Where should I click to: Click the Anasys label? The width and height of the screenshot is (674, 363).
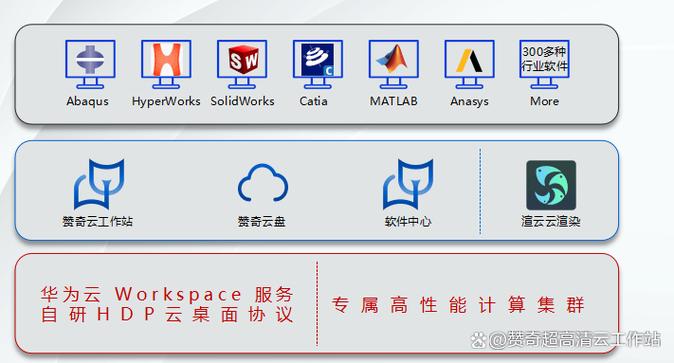pyautogui.click(x=469, y=102)
